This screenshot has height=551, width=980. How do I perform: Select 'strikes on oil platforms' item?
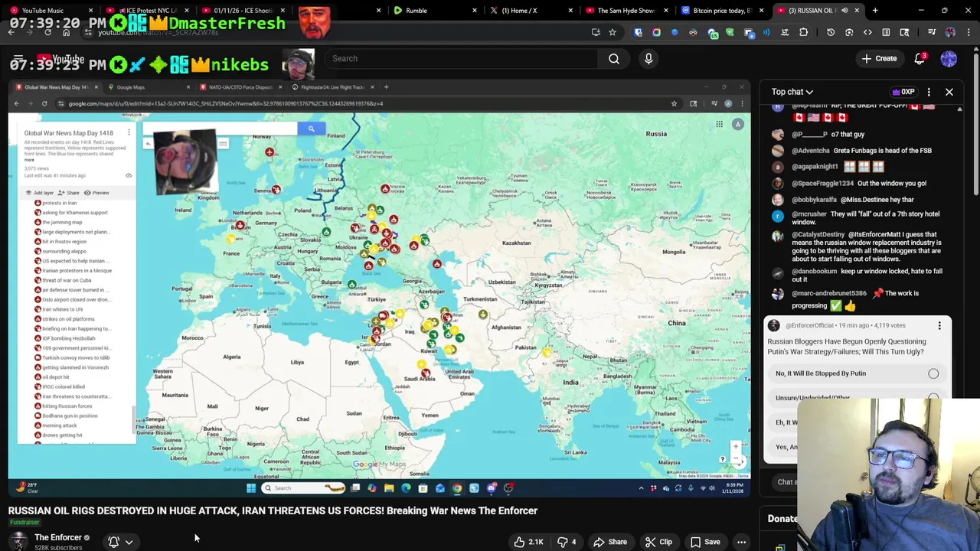point(68,318)
